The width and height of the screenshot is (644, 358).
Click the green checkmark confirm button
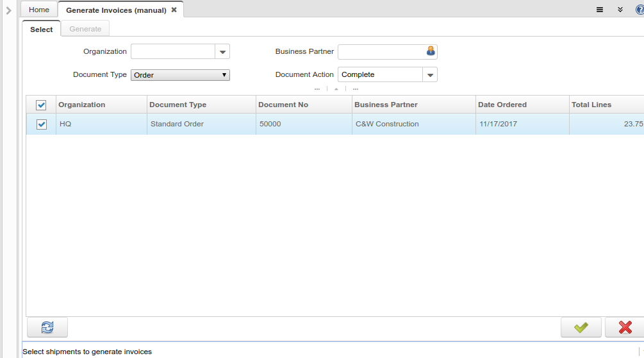[x=581, y=327]
